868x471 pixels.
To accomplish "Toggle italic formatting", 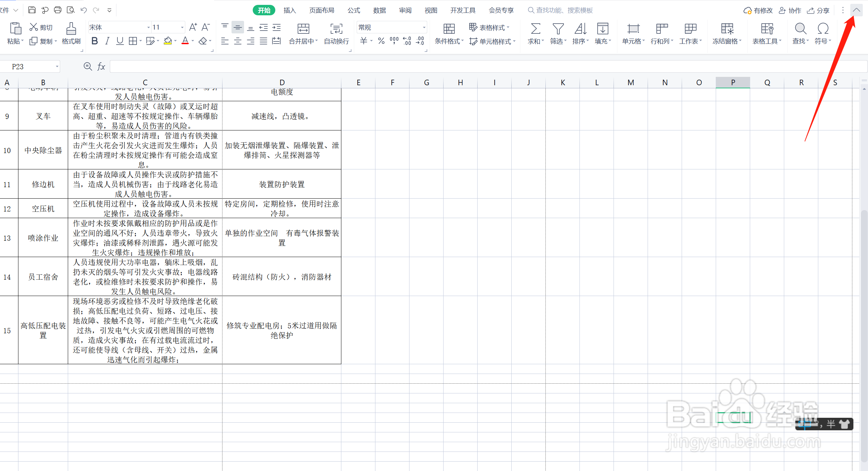I will tap(107, 41).
